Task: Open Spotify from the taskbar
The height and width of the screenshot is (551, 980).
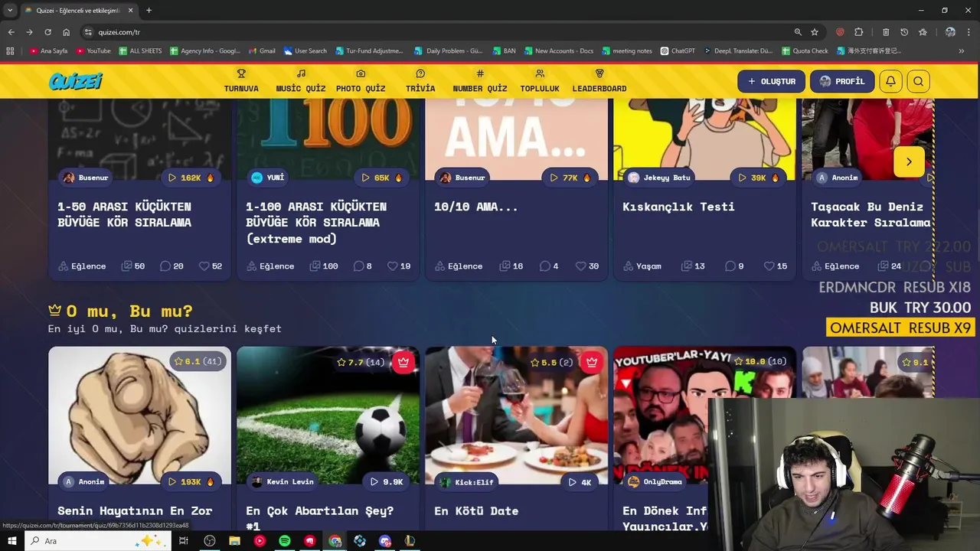Action: [285, 541]
